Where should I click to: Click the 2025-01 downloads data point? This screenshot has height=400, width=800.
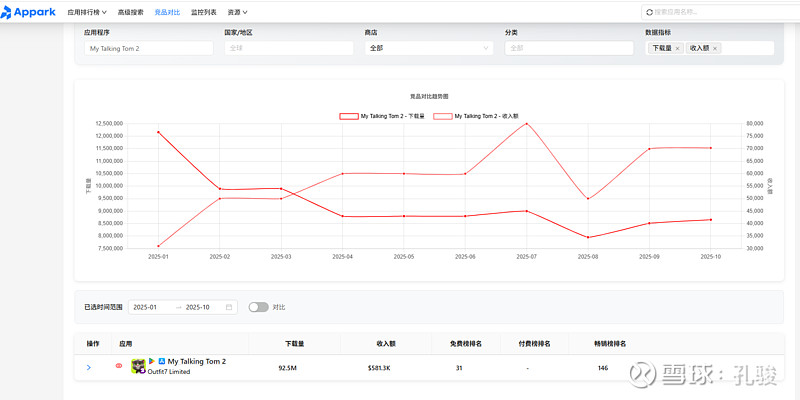point(158,132)
